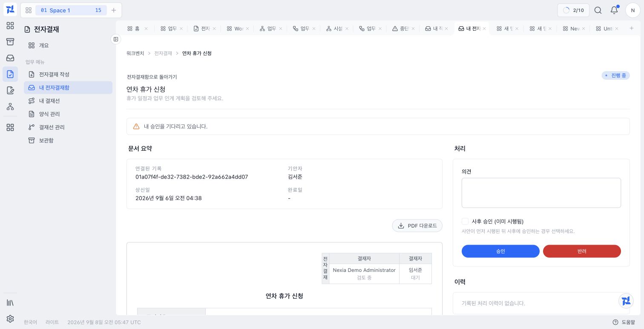Open the search magnifier icon
Screen dimensions: 644x329
598,10
